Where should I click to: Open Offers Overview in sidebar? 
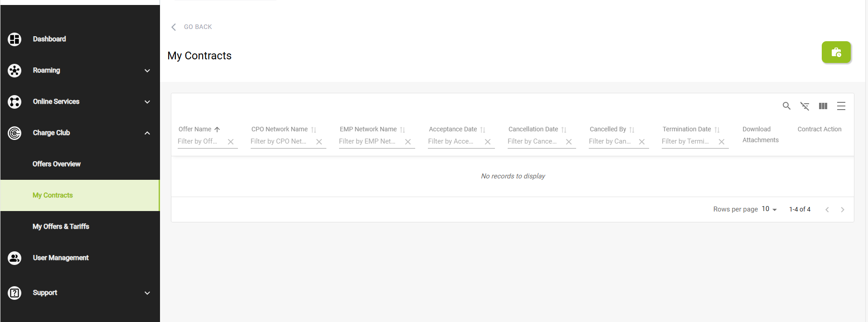57,164
